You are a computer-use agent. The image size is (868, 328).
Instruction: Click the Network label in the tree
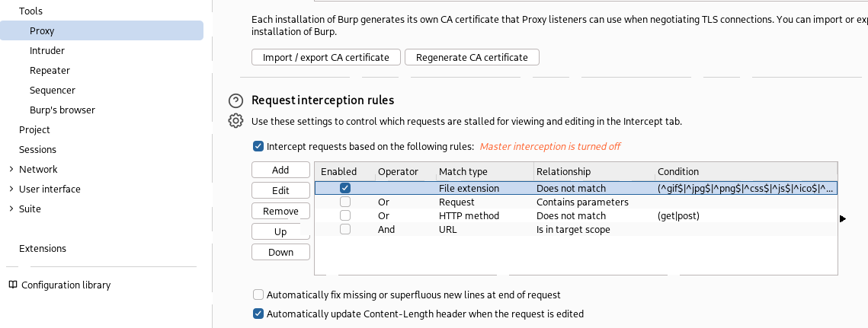[38, 169]
